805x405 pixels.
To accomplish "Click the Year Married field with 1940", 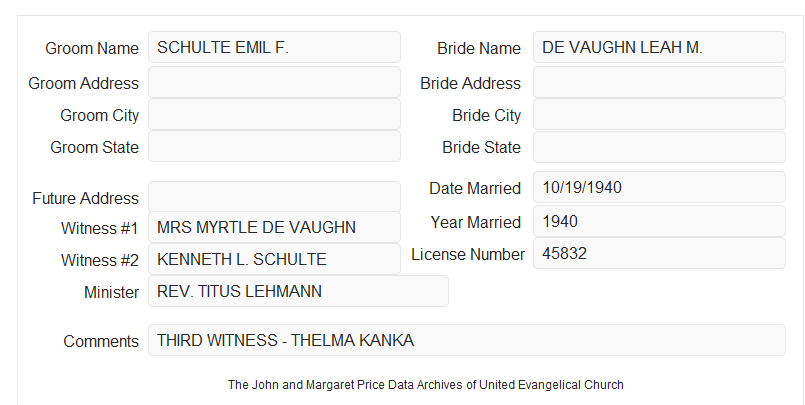I will (x=659, y=221).
